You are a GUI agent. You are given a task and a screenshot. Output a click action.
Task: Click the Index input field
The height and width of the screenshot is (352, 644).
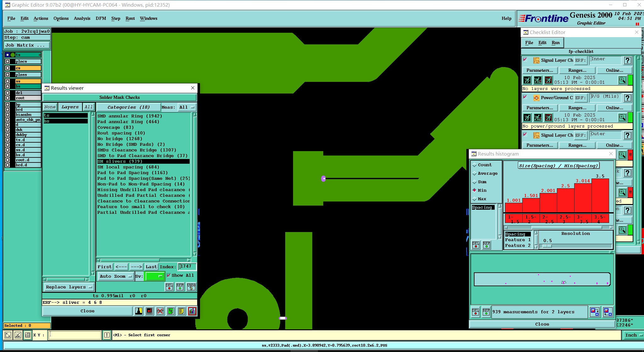coord(187,266)
